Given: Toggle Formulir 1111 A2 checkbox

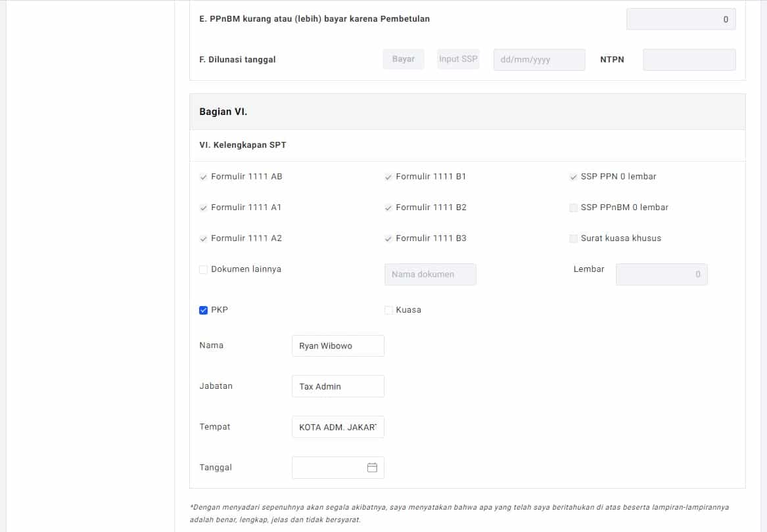Looking at the screenshot, I should (204, 239).
